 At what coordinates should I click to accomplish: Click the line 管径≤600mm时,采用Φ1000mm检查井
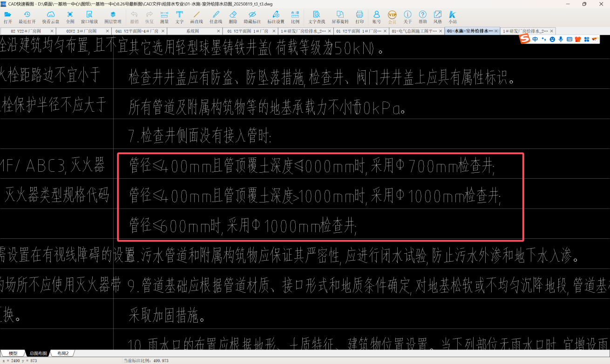[243, 227]
